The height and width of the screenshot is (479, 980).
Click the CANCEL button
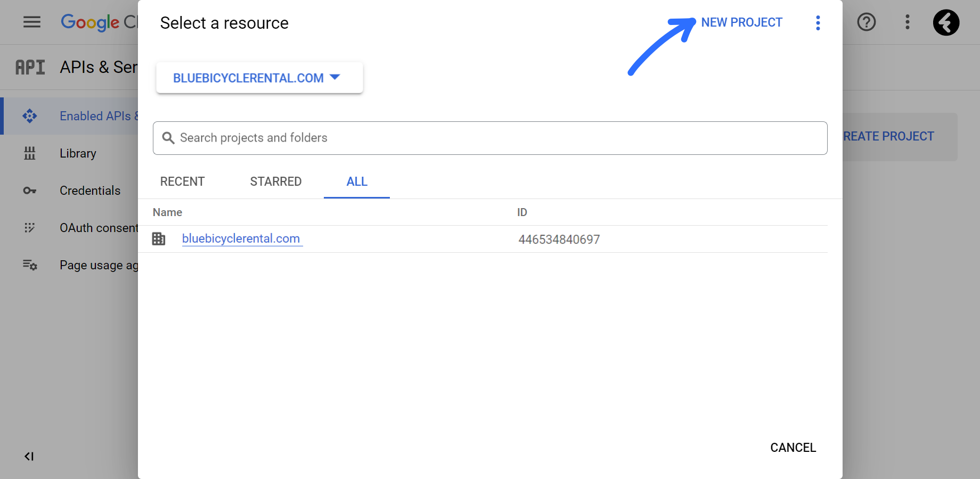click(x=793, y=448)
